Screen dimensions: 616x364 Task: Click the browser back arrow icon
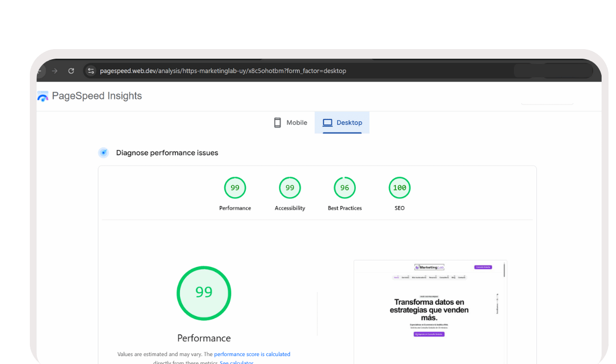(x=40, y=70)
